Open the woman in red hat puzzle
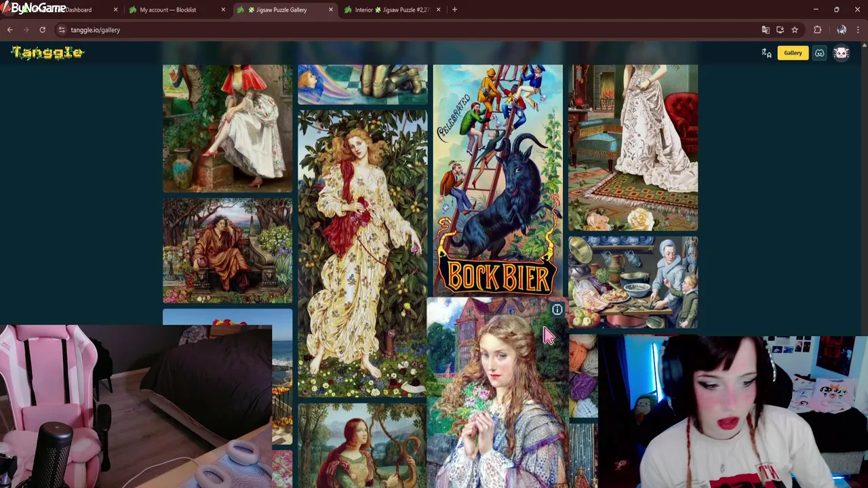Viewport: 868px width, 488px height. tap(227, 129)
